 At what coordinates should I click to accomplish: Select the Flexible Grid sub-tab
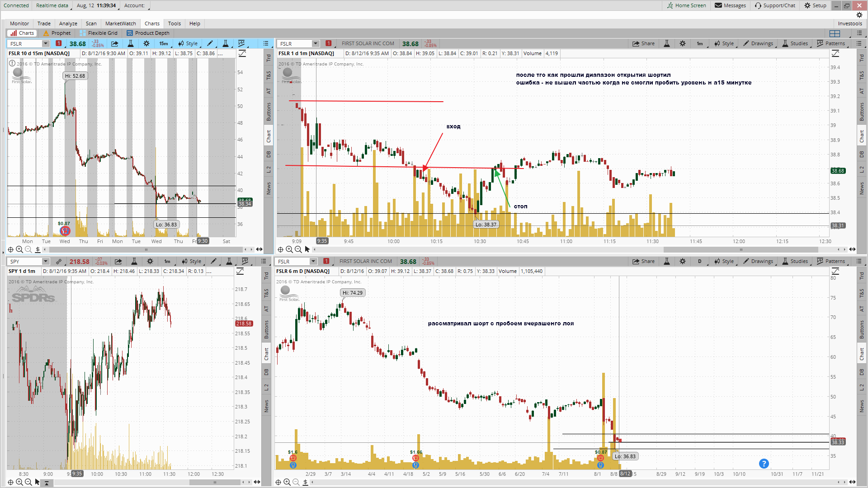point(99,33)
